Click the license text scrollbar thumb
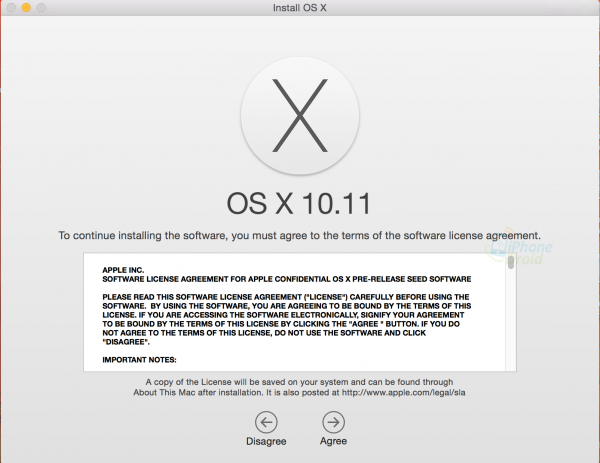 [511, 262]
